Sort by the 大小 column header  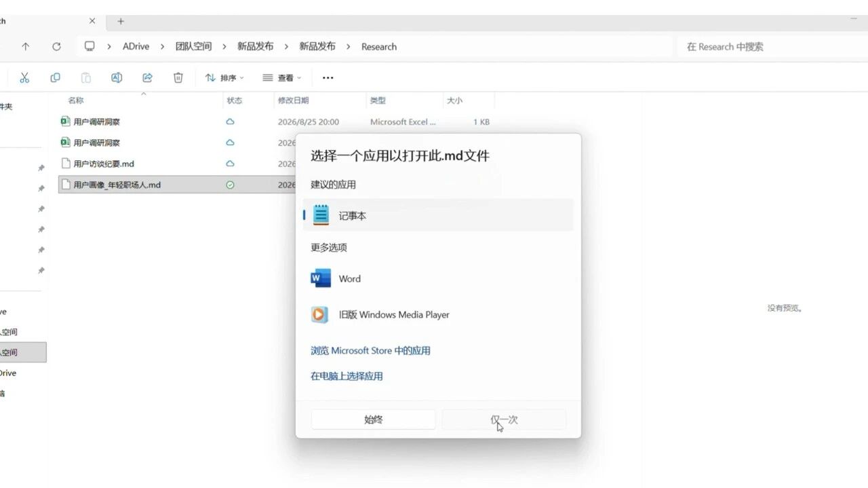(x=454, y=100)
